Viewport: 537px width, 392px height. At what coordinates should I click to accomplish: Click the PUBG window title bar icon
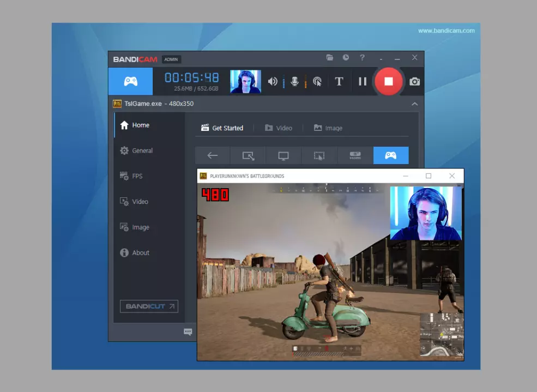[203, 176]
